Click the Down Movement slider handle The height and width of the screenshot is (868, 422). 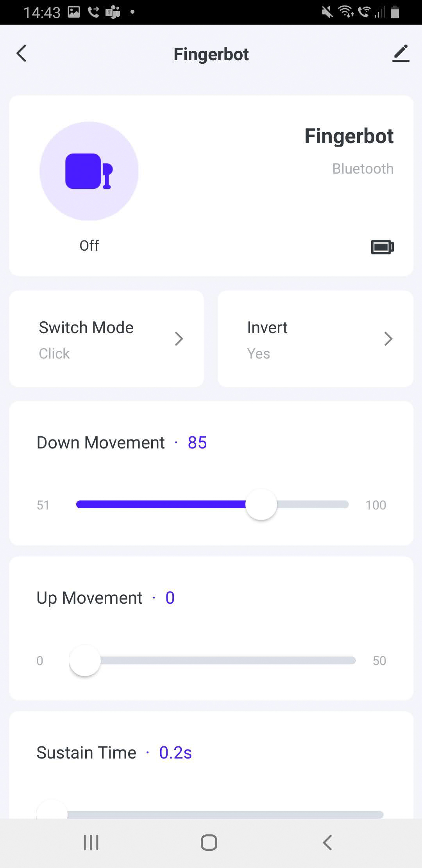pyautogui.click(x=261, y=504)
